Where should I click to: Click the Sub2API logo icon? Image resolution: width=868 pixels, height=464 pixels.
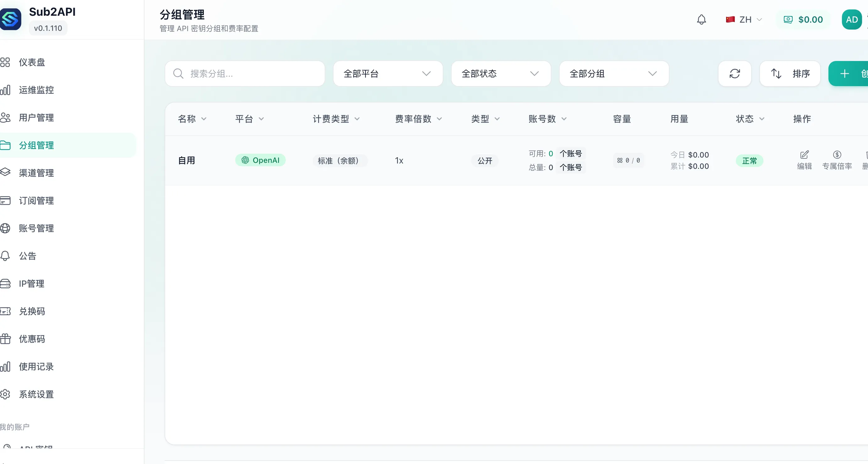pos(10,19)
